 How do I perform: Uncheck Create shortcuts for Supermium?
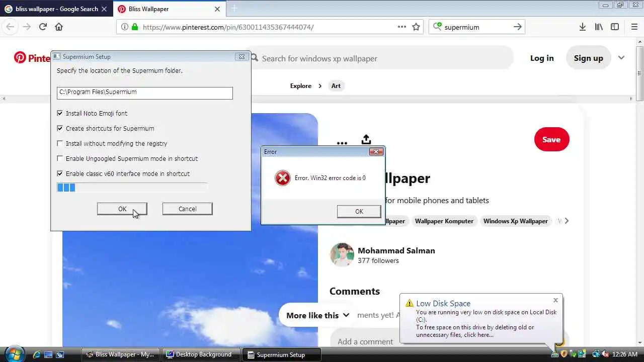[x=60, y=128]
